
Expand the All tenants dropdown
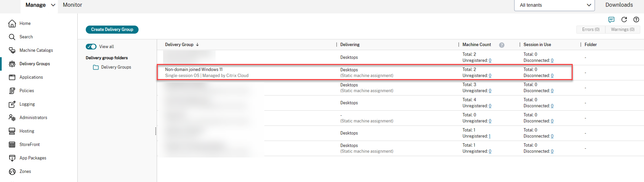[554, 5]
